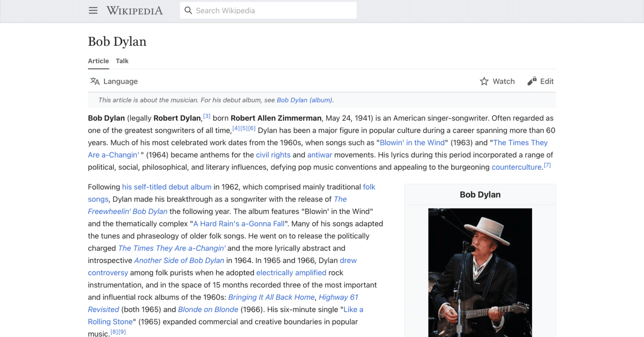This screenshot has width=644, height=337.
Task: Click inside the Search Wikipedia field
Action: 268,10
